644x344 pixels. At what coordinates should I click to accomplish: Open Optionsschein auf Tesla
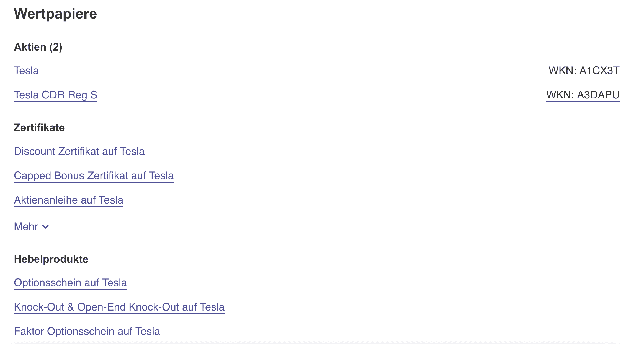pyautogui.click(x=70, y=283)
